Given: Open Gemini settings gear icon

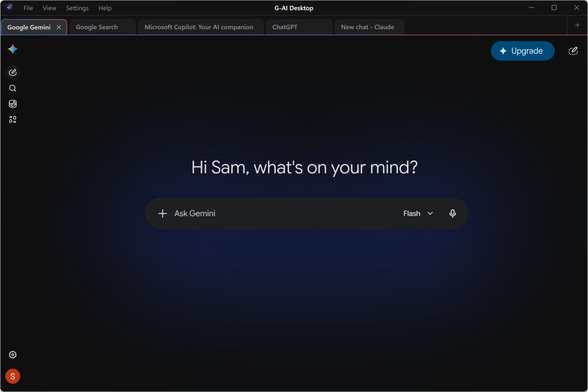Looking at the screenshot, I should pos(13,355).
